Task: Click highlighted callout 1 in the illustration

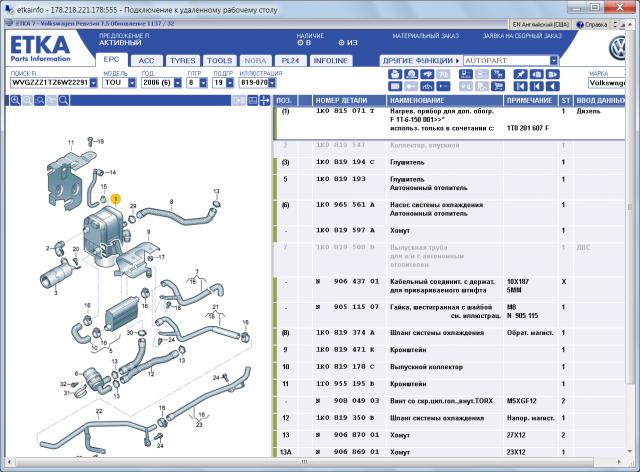Action: [x=116, y=199]
